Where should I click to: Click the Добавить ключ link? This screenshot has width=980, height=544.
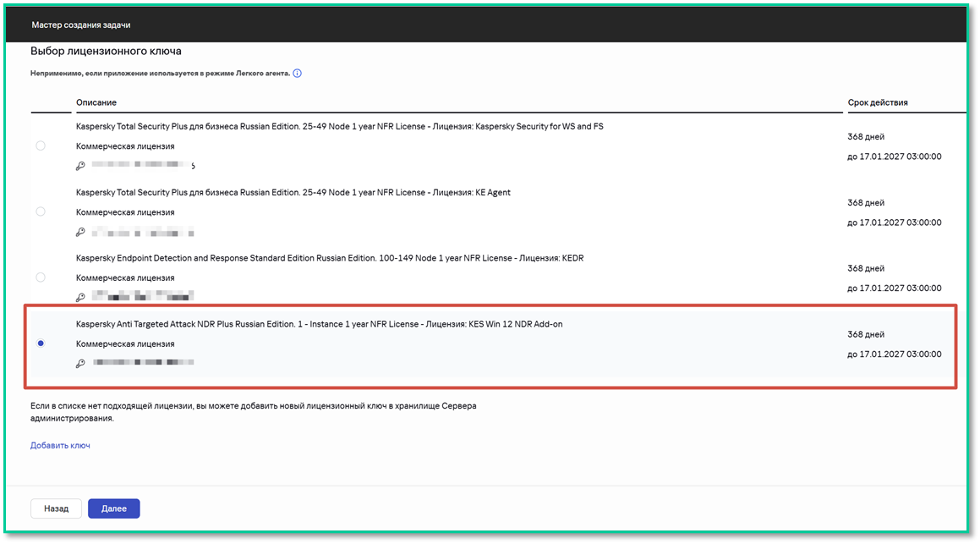click(60, 445)
